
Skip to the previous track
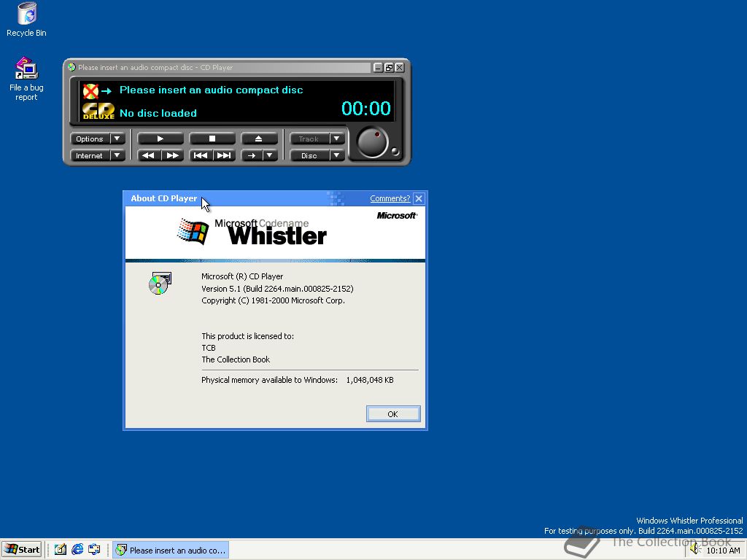[201, 155]
